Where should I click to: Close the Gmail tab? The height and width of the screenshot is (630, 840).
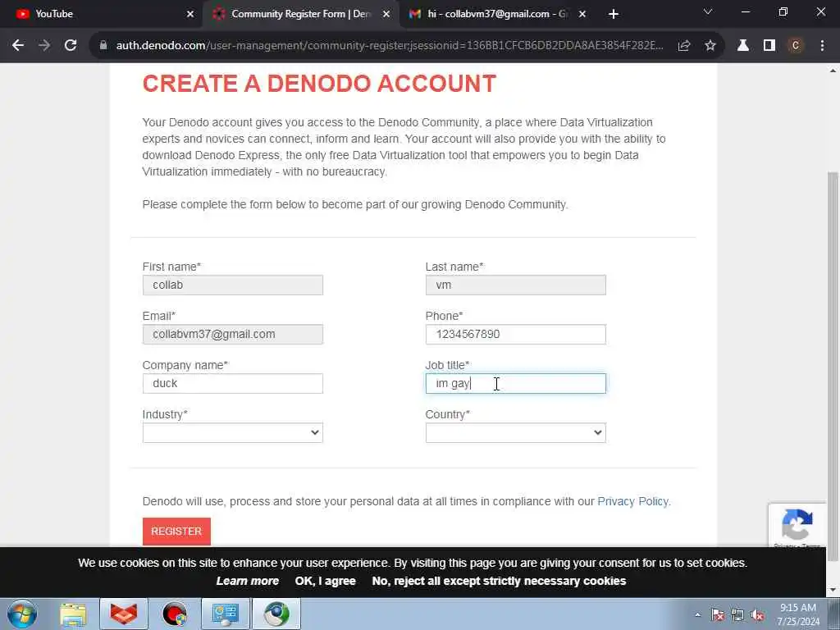tap(582, 14)
